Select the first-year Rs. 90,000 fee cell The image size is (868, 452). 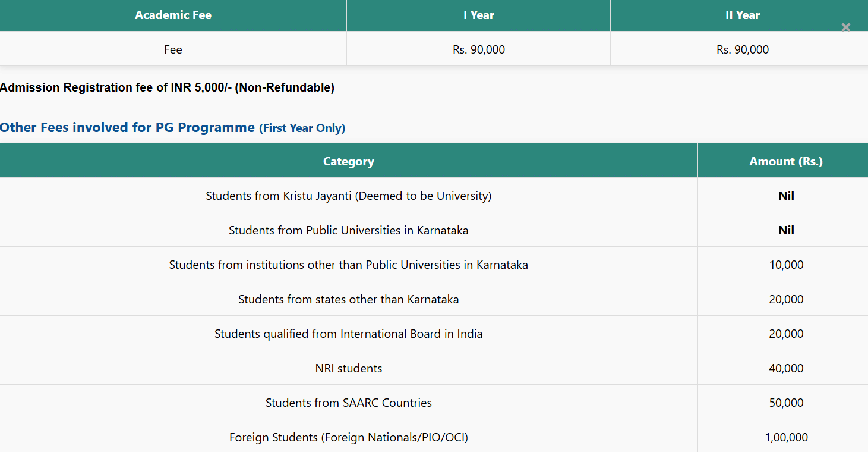478,49
